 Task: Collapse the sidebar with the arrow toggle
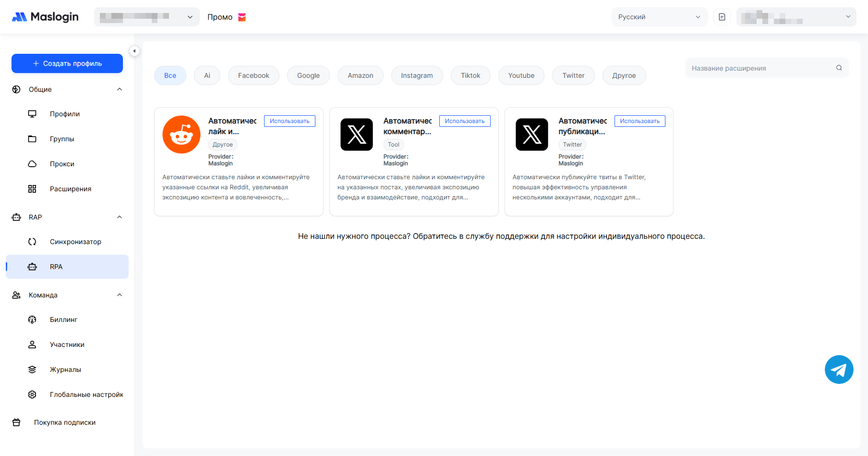[x=134, y=51]
